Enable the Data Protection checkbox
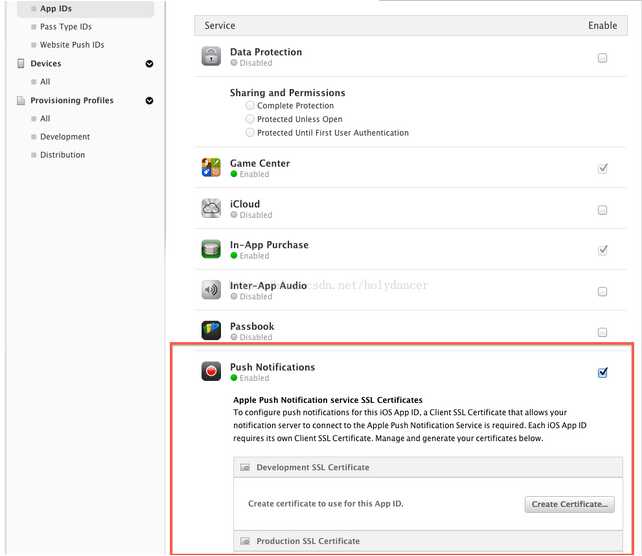The image size is (642, 556). click(602, 58)
